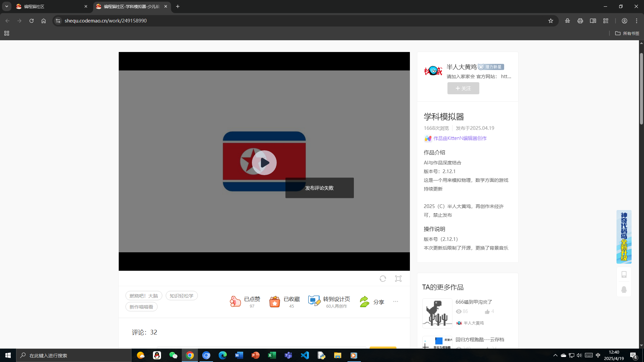The height and width of the screenshot is (362, 644).
Task: Toggle the 已点赞 like button
Action: (245, 302)
